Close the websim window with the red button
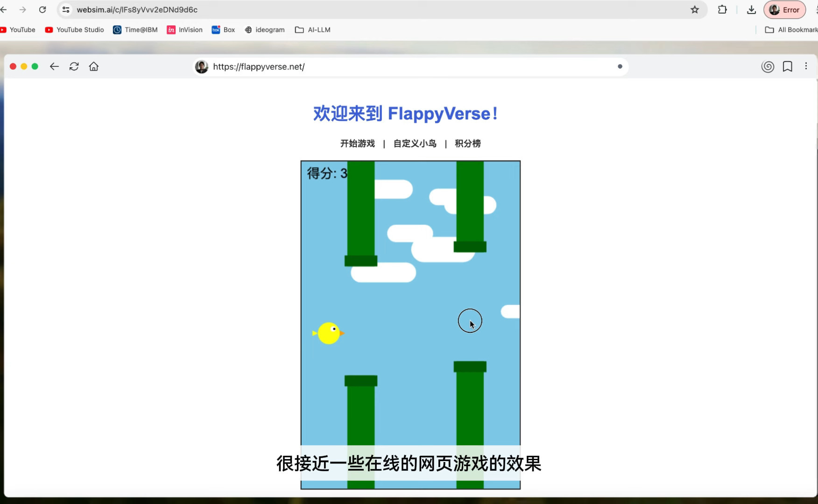This screenshot has width=818, height=504. 13,67
